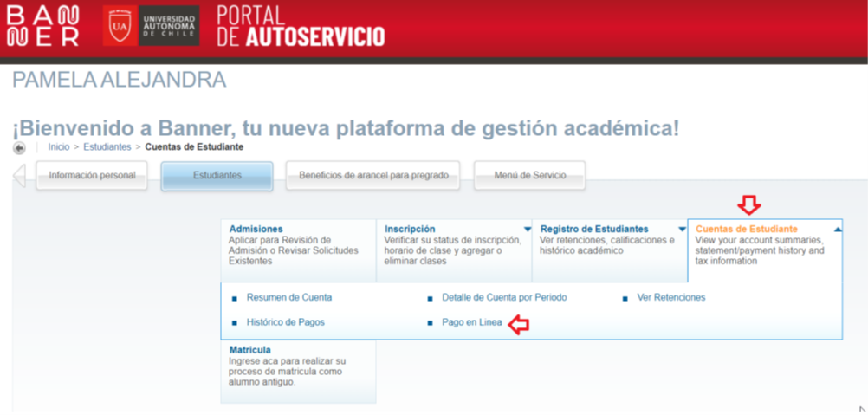The height and width of the screenshot is (415, 868).
Task: Click the bullet icon beside Histórico de Pagos
Action: (235, 323)
